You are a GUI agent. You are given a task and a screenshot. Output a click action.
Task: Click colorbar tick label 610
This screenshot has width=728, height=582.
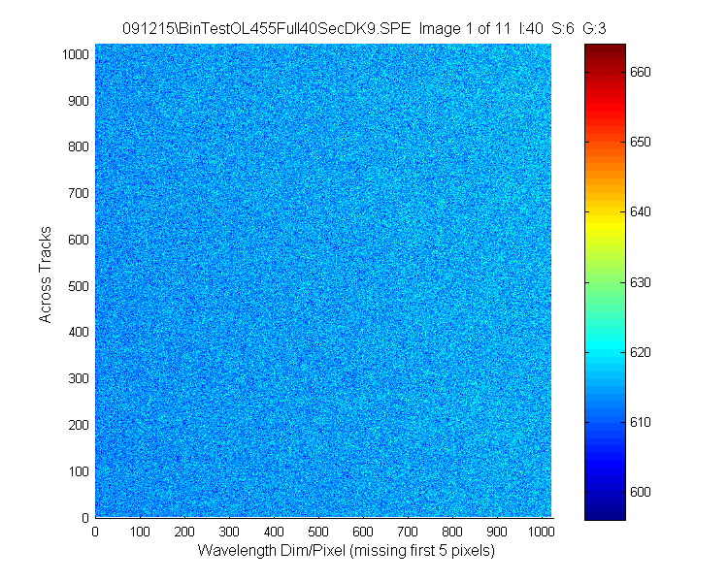[x=641, y=422]
